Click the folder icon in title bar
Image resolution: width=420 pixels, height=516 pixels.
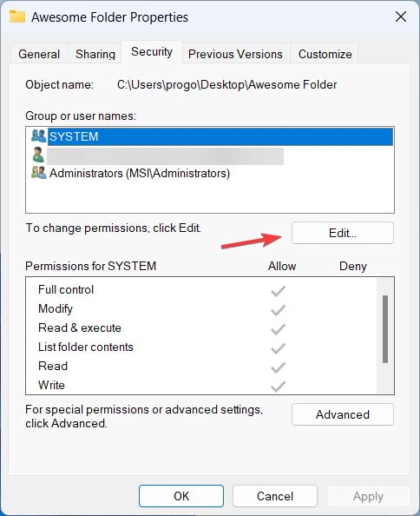tap(17, 17)
